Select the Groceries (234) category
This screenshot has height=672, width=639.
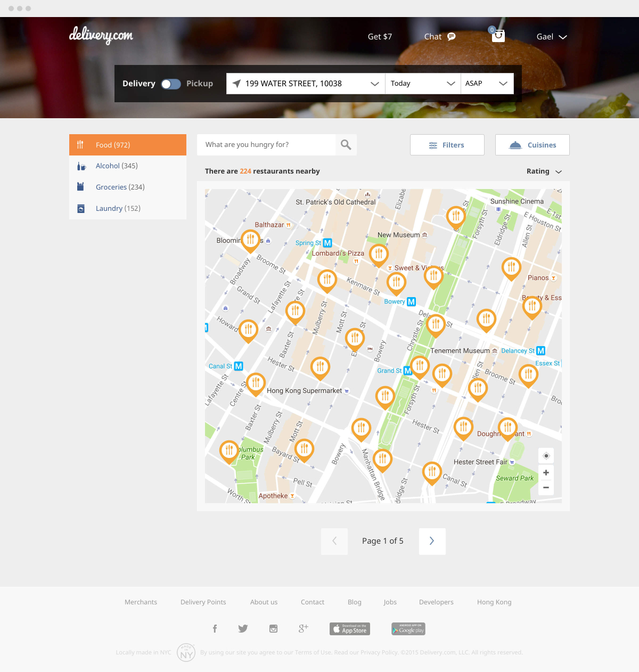coord(120,187)
